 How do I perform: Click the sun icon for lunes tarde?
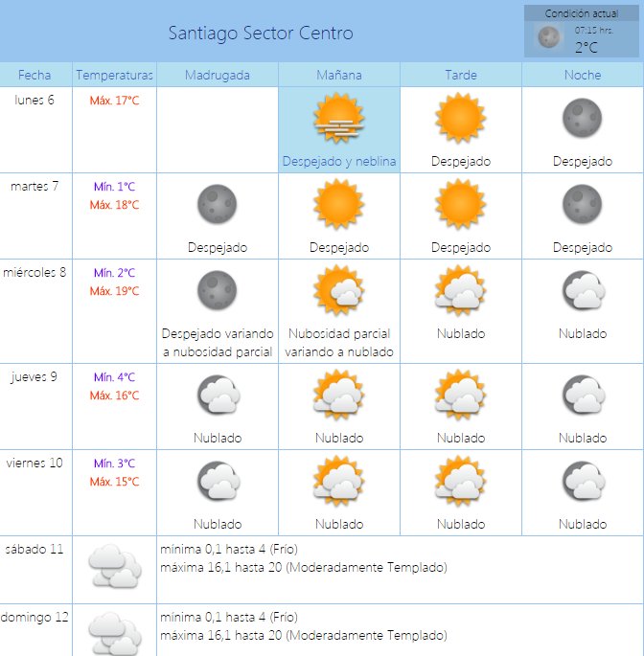coord(460,119)
